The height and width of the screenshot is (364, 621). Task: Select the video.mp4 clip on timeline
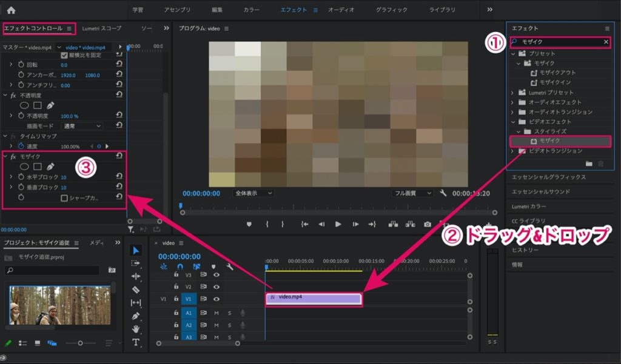pyautogui.click(x=314, y=299)
